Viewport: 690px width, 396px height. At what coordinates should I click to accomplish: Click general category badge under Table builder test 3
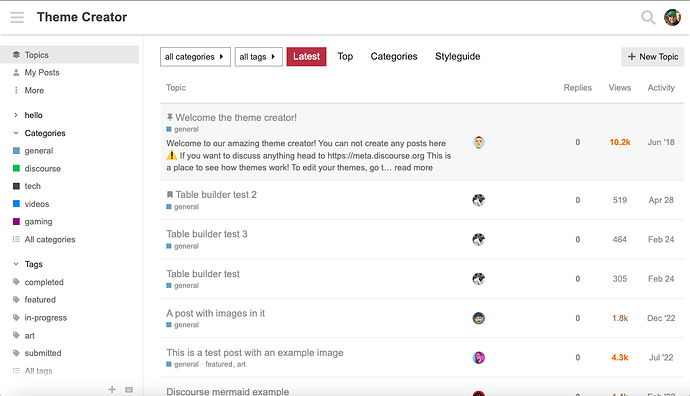pyautogui.click(x=183, y=246)
